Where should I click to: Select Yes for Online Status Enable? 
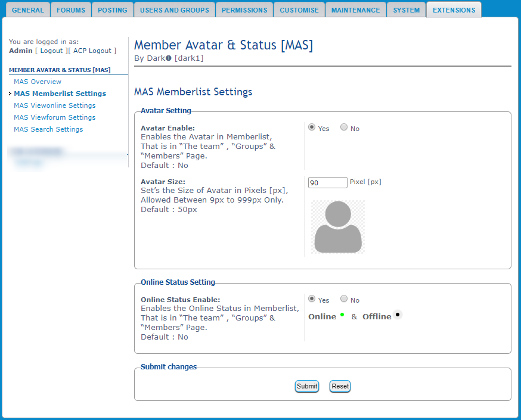pos(312,299)
